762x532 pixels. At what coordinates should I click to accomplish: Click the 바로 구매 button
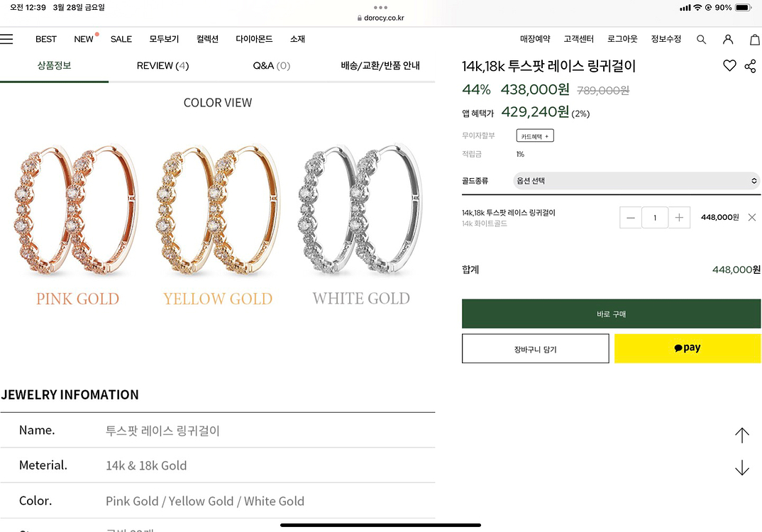611,314
